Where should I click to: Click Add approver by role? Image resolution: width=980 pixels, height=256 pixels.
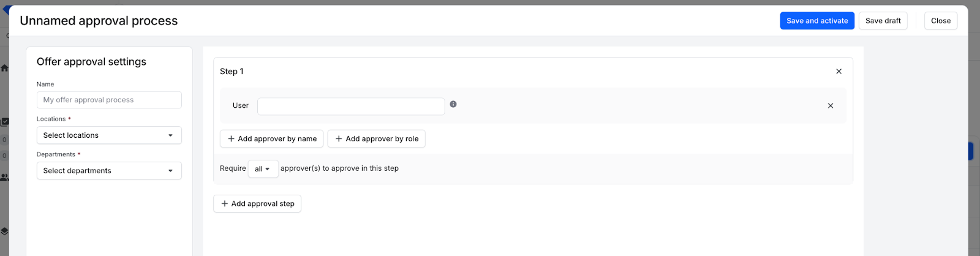[x=376, y=139]
